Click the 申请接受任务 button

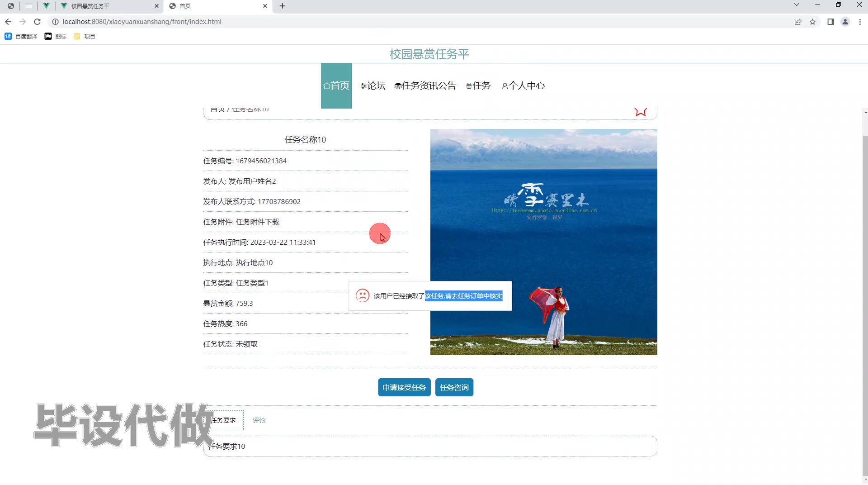404,387
